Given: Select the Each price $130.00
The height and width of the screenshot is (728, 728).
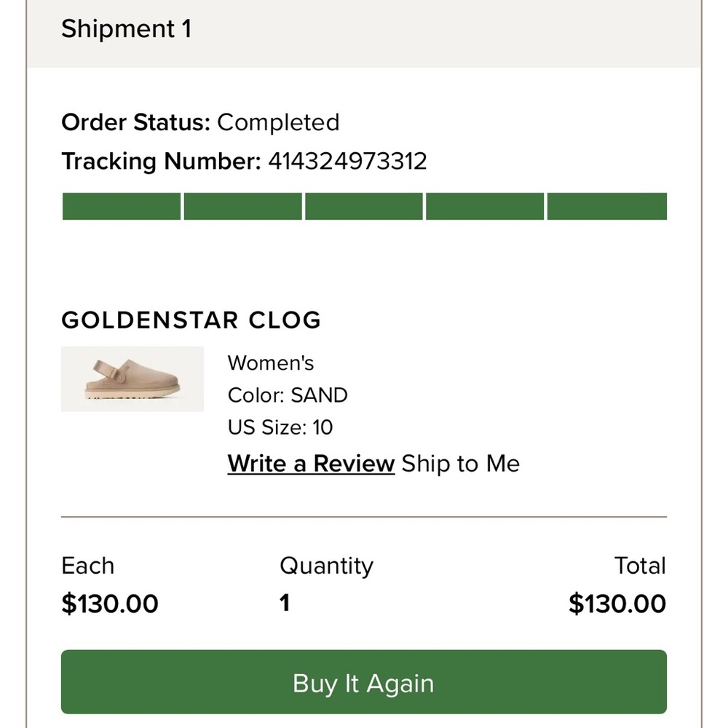Looking at the screenshot, I should [109, 604].
